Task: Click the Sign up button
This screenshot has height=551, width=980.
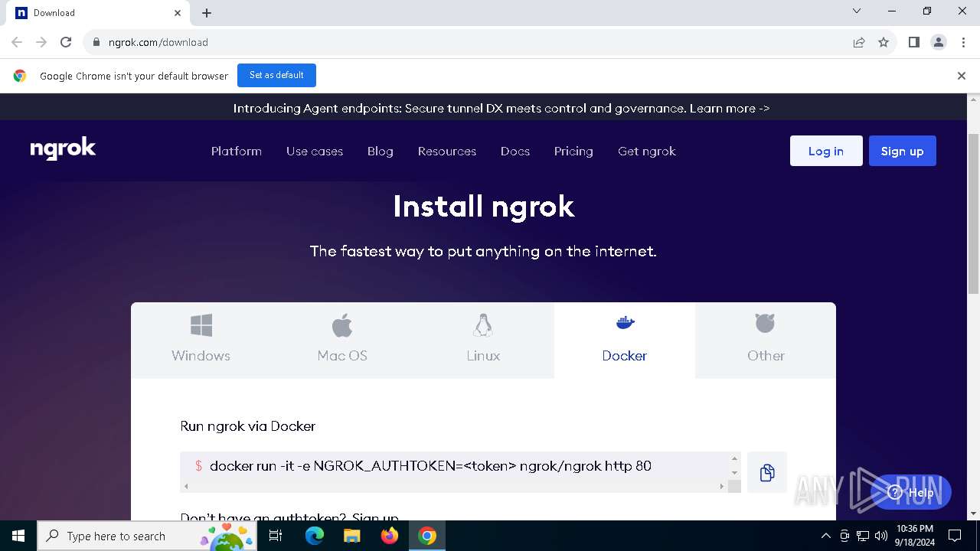Action: click(903, 151)
